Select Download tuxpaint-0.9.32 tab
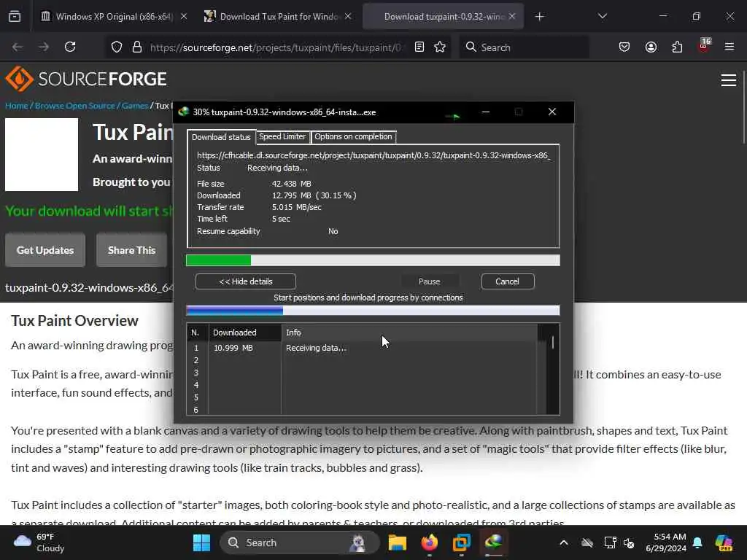This screenshot has height=560, width=747. point(443,17)
